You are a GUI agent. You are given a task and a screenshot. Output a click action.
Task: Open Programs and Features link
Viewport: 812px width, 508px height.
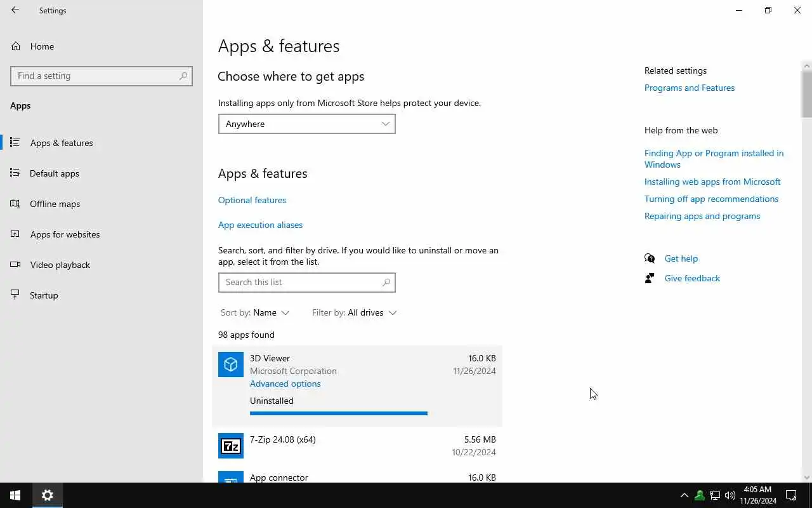(x=690, y=88)
